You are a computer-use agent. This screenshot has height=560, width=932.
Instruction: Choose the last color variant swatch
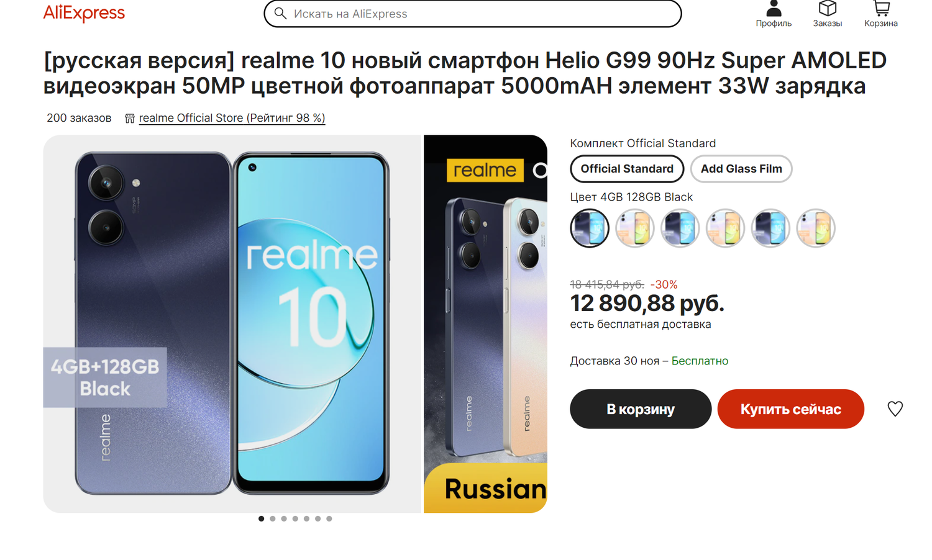(816, 228)
